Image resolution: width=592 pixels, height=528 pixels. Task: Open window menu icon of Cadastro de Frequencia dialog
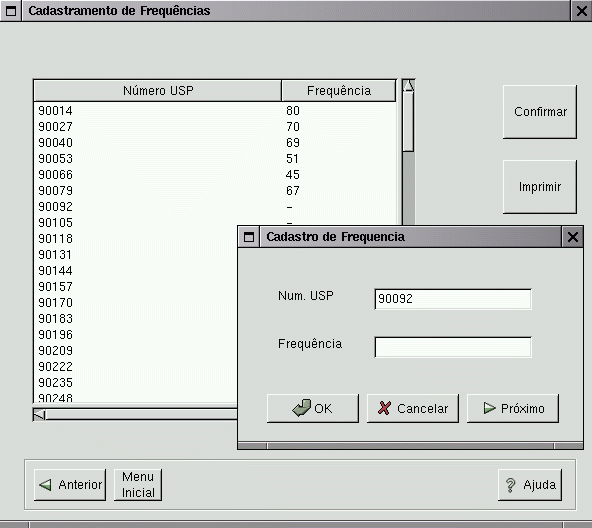(249, 237)
